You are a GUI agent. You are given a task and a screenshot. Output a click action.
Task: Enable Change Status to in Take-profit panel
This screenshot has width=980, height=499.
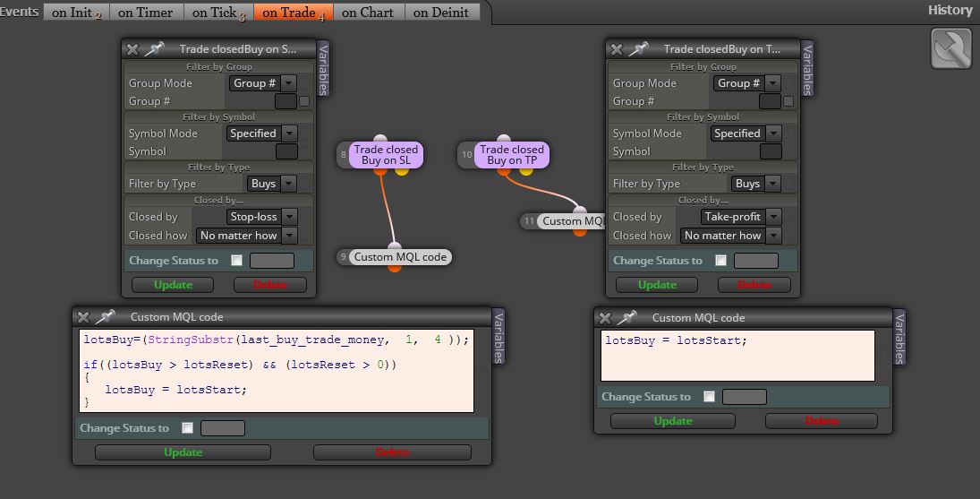(721, 260)
